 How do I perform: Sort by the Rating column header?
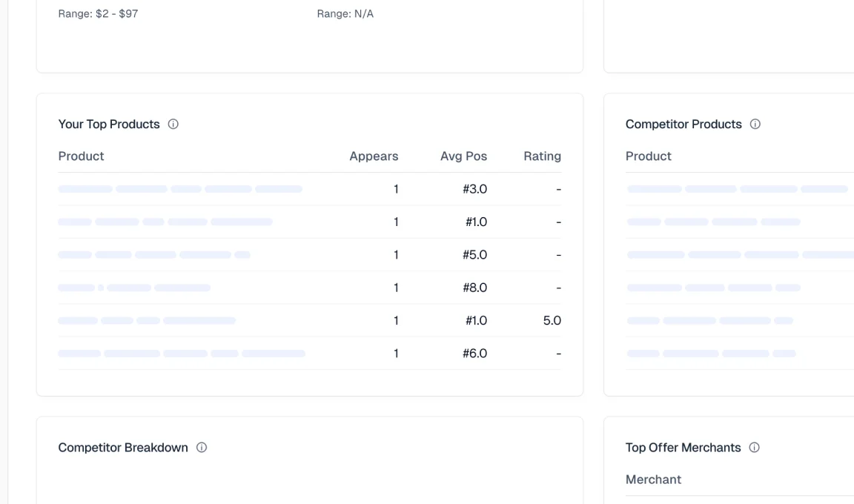tap(542, 156)
